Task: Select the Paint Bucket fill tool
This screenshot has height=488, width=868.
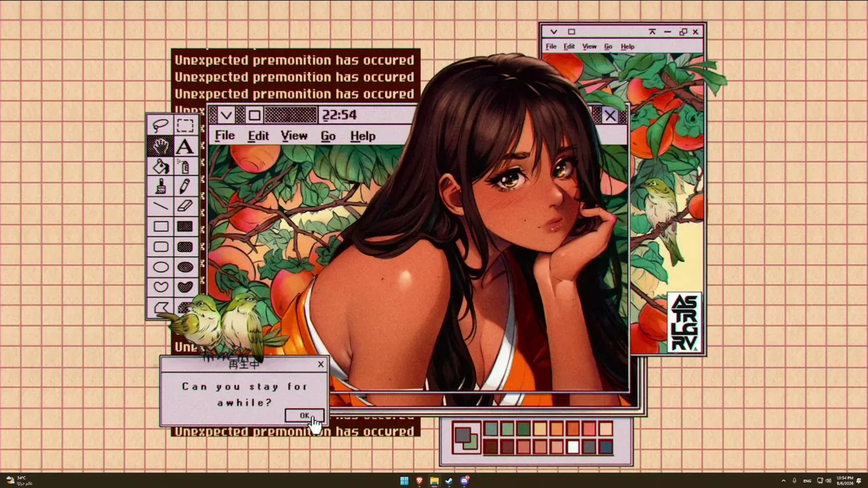Action: (x=161, y=166)
